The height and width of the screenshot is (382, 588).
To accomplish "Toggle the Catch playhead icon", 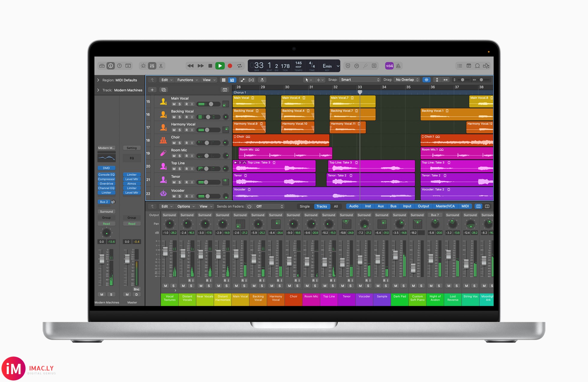I will [262, 80].
